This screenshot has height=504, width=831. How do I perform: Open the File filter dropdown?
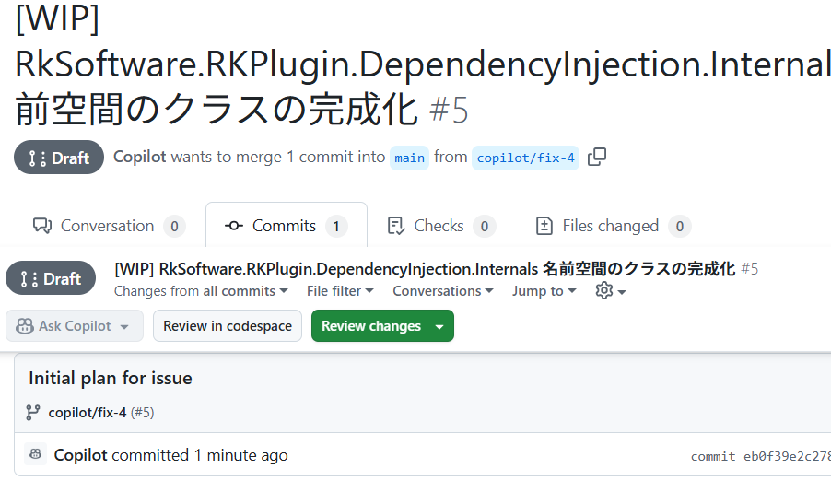(340, 291)
